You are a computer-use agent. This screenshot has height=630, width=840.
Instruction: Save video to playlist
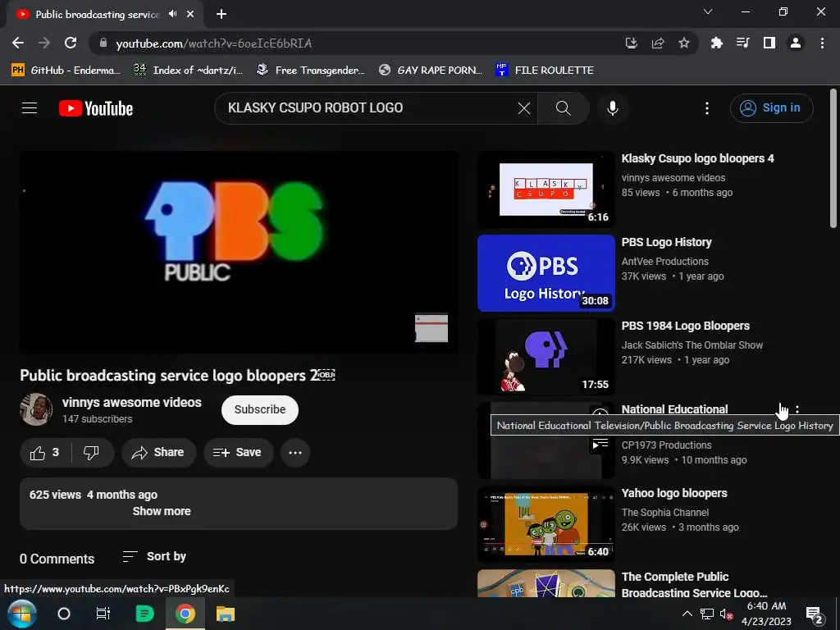point(238,453)
